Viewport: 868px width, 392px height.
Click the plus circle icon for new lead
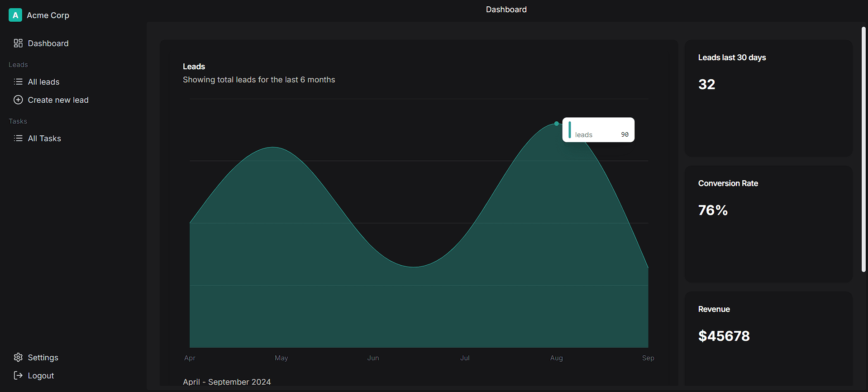click(18, 100)
